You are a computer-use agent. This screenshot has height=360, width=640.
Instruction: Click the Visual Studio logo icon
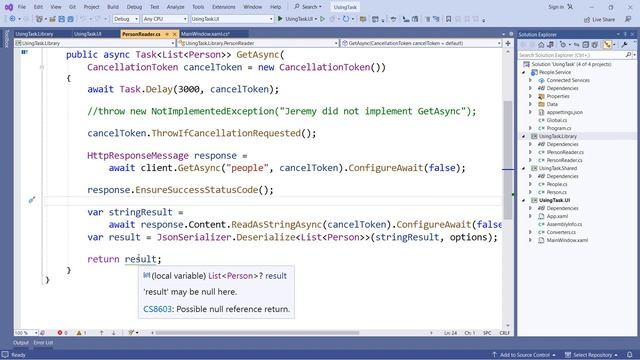(9, 7)
